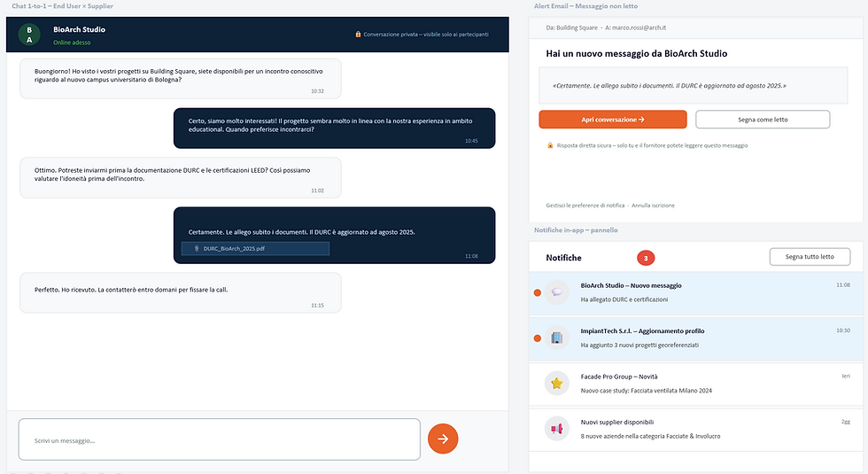
Task: Click Segna come letto button
Action: coord(763,120)
